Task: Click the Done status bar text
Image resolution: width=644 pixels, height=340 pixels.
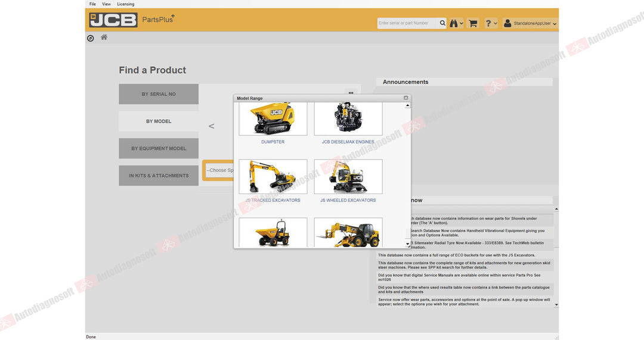Action: [91, 336]
